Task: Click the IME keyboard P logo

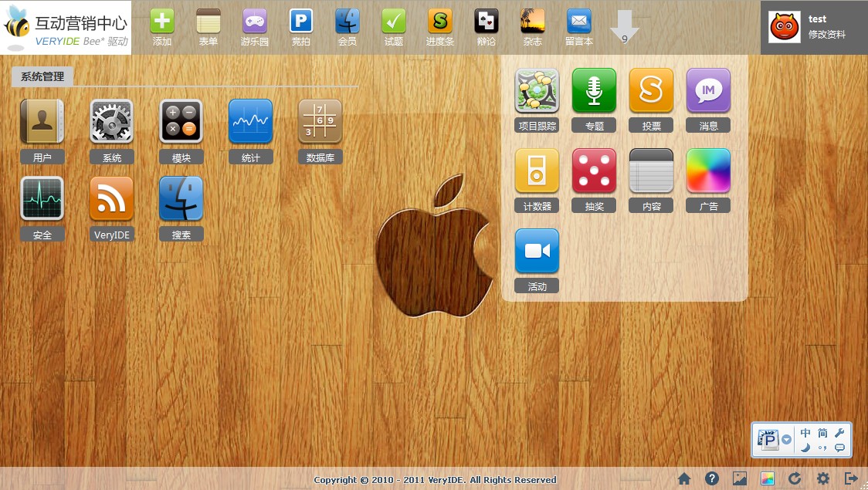Action: click(x=768, y=440)
